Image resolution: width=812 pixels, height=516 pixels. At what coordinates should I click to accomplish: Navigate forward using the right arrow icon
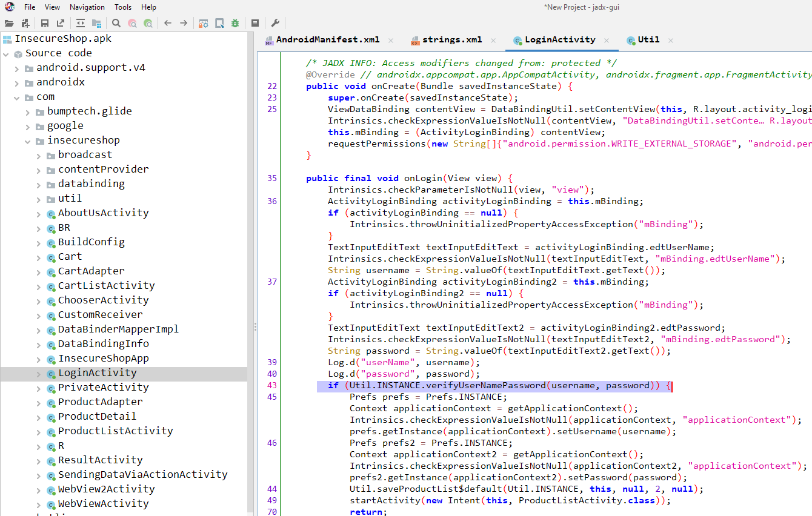(x=183, y=23)
